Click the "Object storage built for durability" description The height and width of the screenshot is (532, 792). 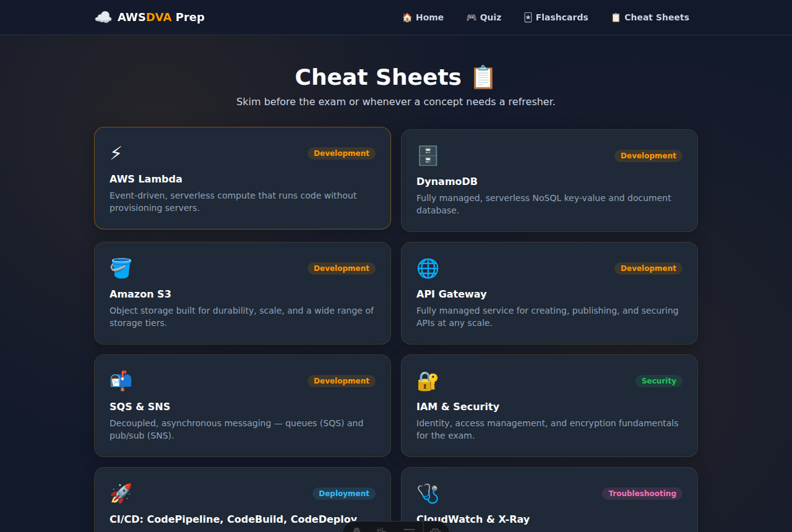coord(242,317)
